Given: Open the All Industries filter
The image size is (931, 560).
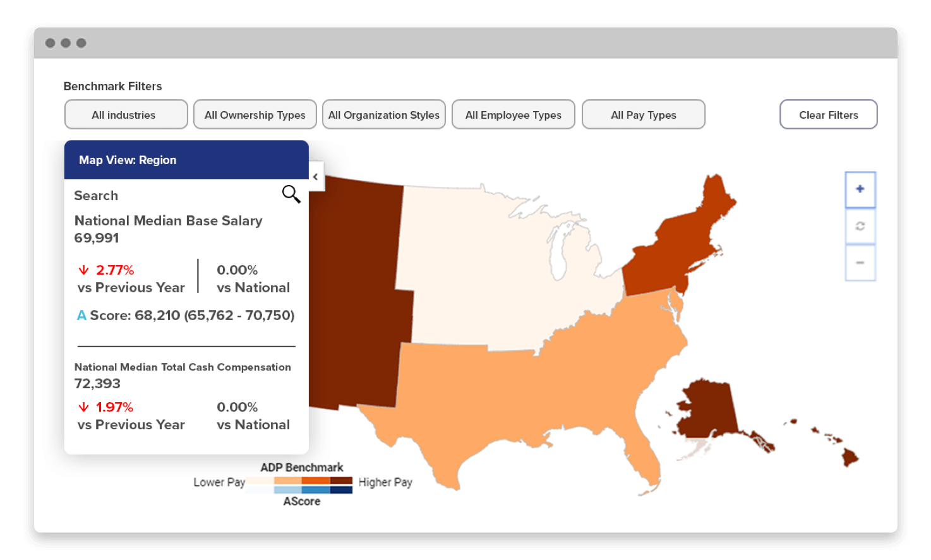Looking at the screenshot, I should point(125,114).
